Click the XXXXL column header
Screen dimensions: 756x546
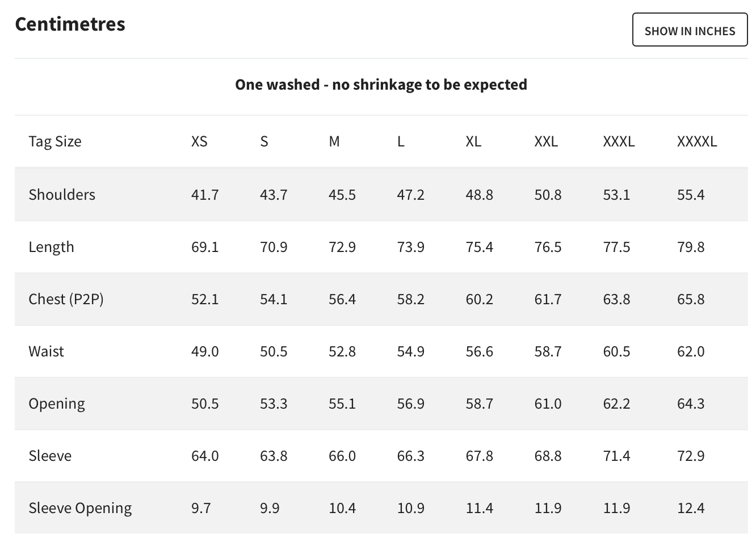tap(697, 141)
